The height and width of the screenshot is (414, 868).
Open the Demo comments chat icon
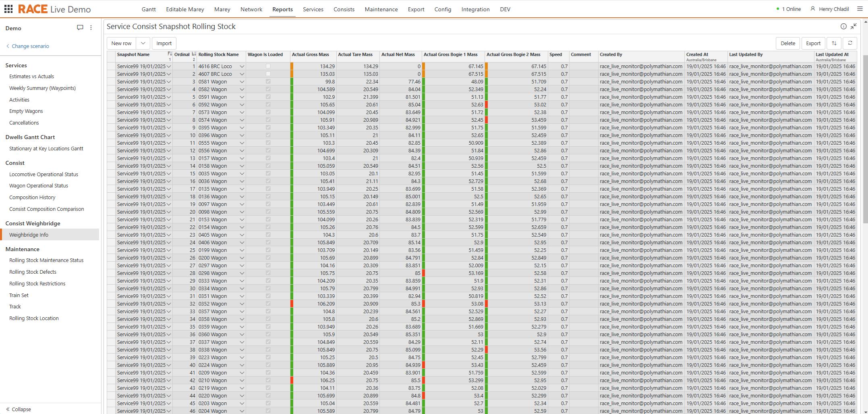80,28
